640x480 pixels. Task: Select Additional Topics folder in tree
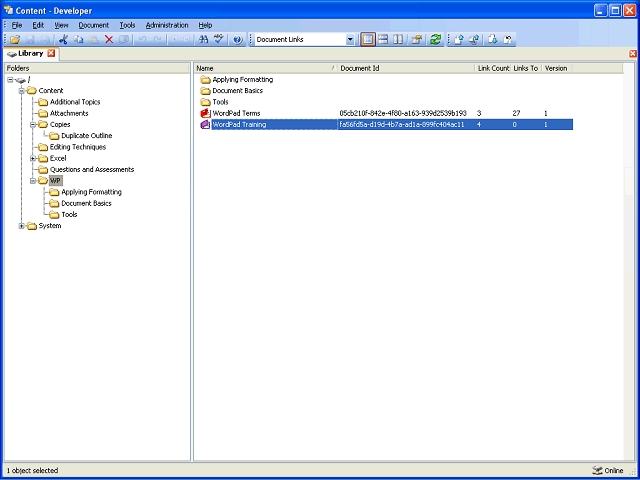pyautogui.click(x=75, y=102)
